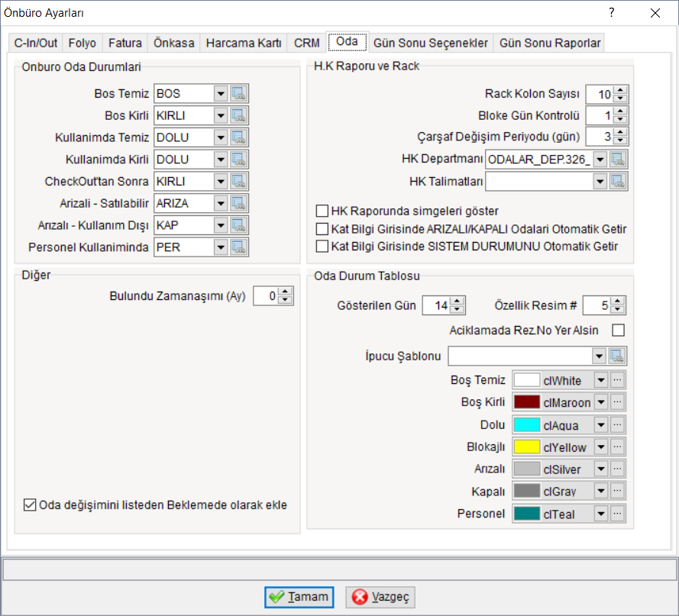Open the HK Talimatları dropdown
679x616 pixels.
point(600,182)
